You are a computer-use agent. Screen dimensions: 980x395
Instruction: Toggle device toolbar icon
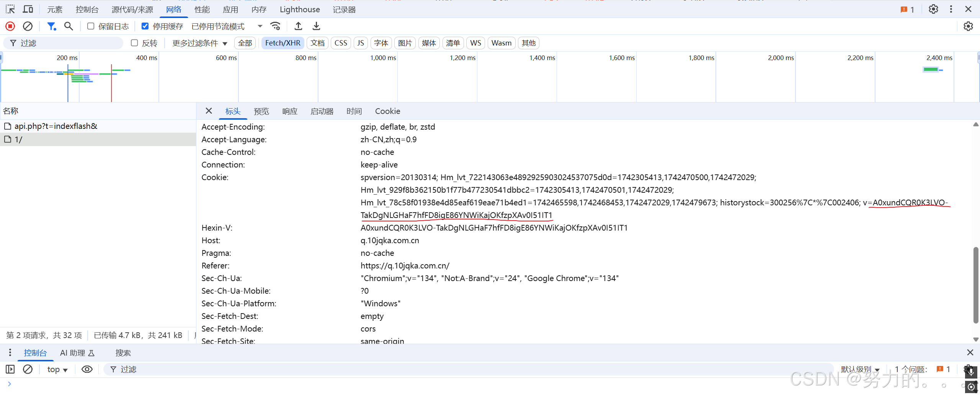pyautogui.click(x=28, y=9)
